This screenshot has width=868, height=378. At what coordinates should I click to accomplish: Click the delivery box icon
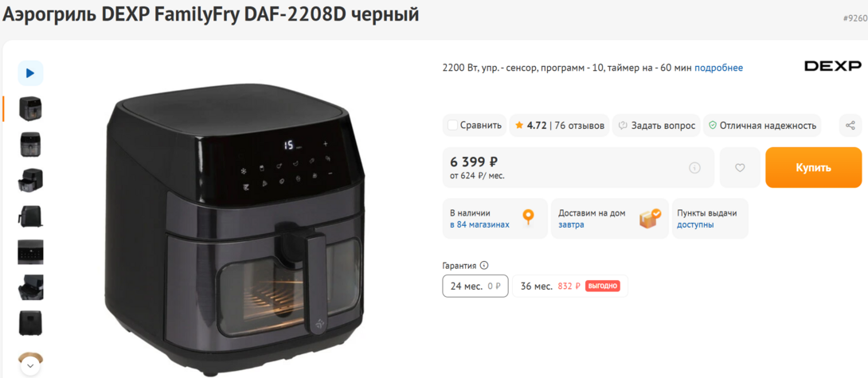pyautogui.click(x=650, y=218)
